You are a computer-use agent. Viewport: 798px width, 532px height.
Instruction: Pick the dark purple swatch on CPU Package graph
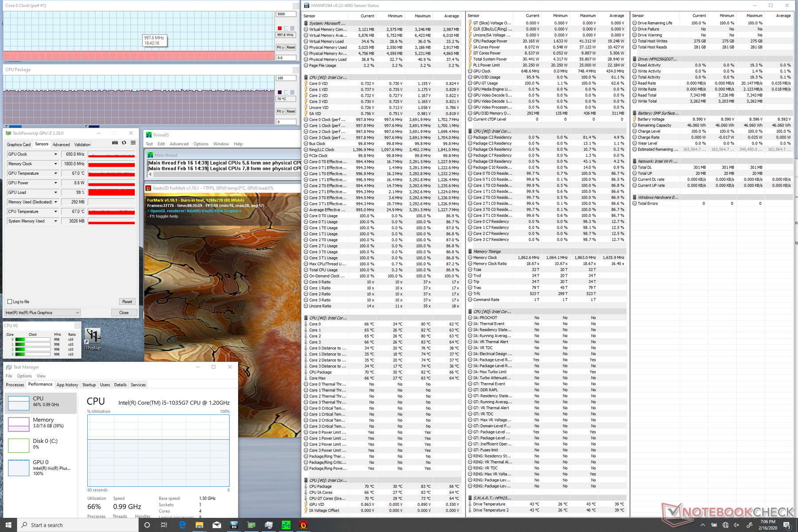tap(280, 92)
